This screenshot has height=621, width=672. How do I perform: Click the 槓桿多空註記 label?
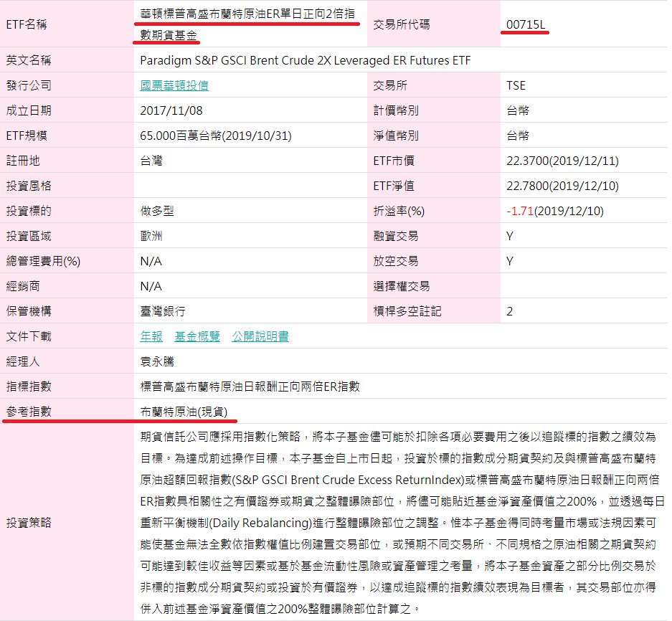[x=407, y=311]
